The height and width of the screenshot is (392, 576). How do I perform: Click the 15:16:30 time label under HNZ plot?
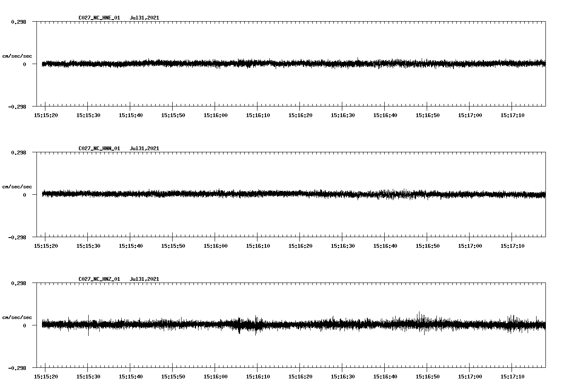pos(343,377)
